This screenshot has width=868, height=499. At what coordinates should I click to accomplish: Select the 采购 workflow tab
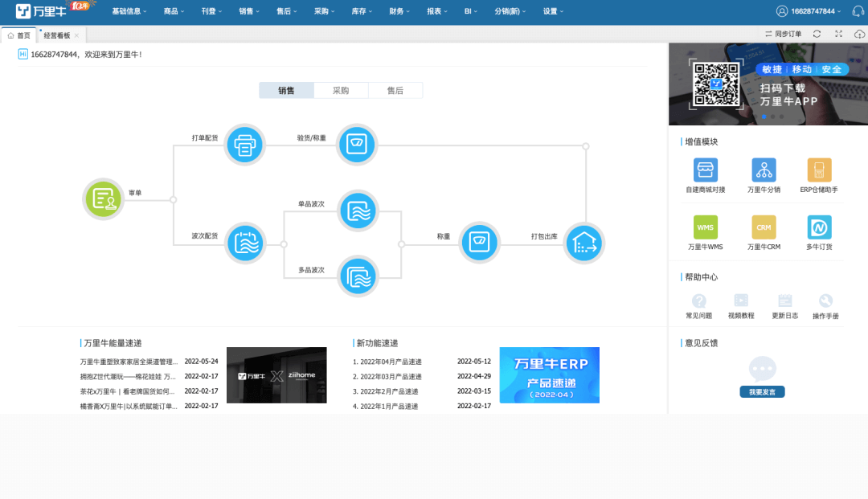tap(341, 90)
